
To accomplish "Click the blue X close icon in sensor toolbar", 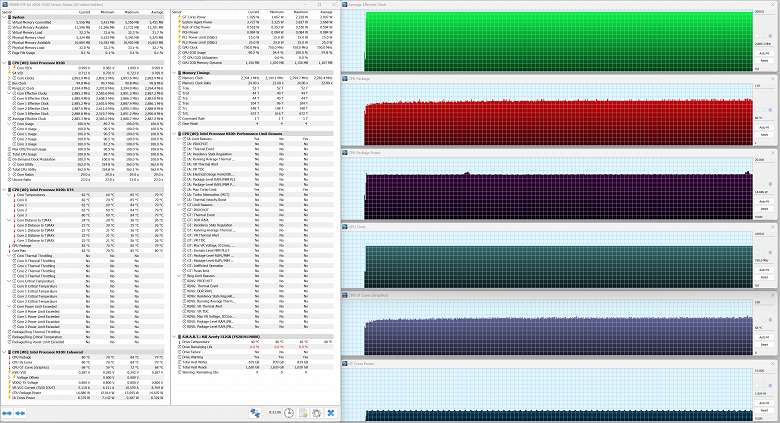I will (x=329, y=413).
